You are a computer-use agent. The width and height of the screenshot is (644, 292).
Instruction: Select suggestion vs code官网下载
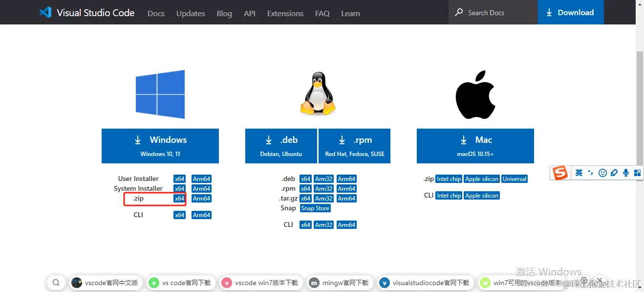pyautogui.click(x=181, y=283)
